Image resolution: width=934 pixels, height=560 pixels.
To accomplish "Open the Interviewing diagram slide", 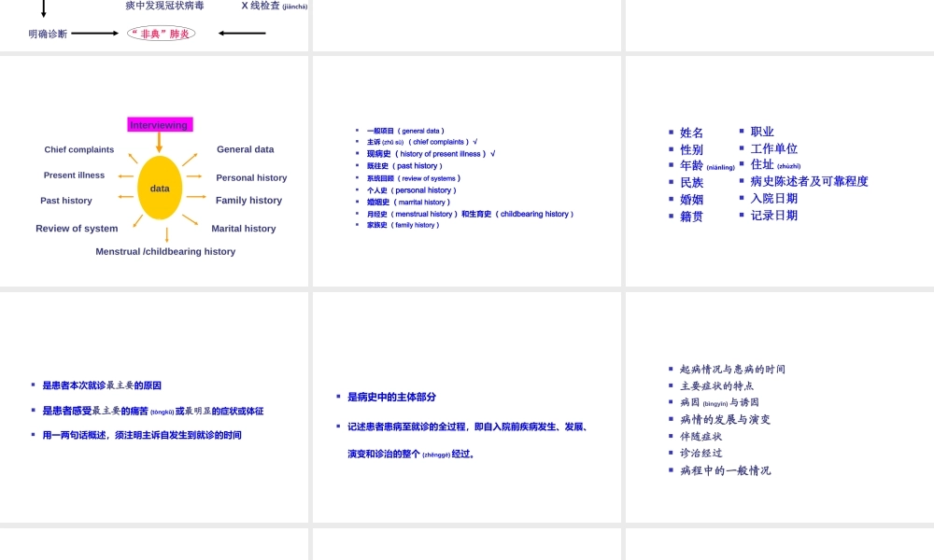I will [155, 171].
